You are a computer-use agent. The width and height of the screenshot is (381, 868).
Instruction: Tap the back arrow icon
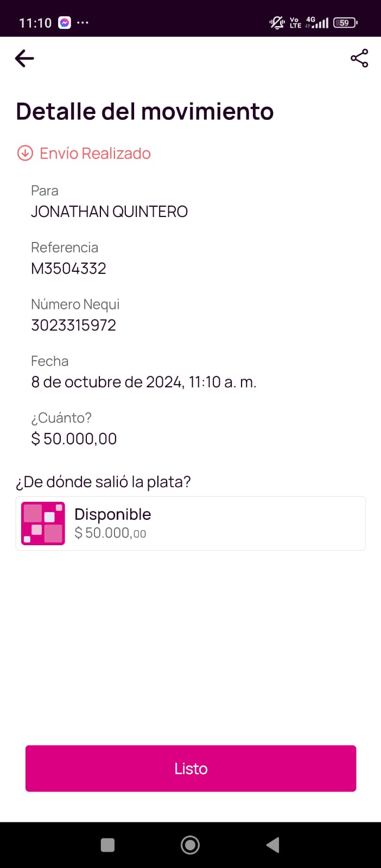[24, 58]
